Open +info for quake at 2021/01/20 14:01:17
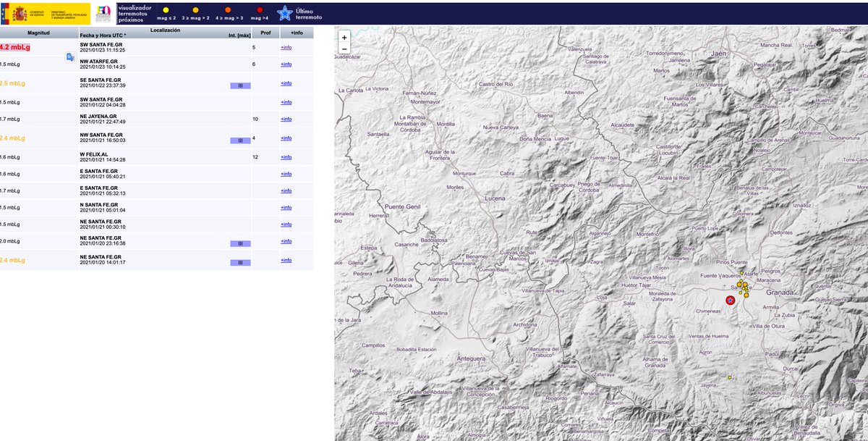Image resolution: width=868 pixels, height=441 pixels. pyautogui.click(x=286, y=260)
